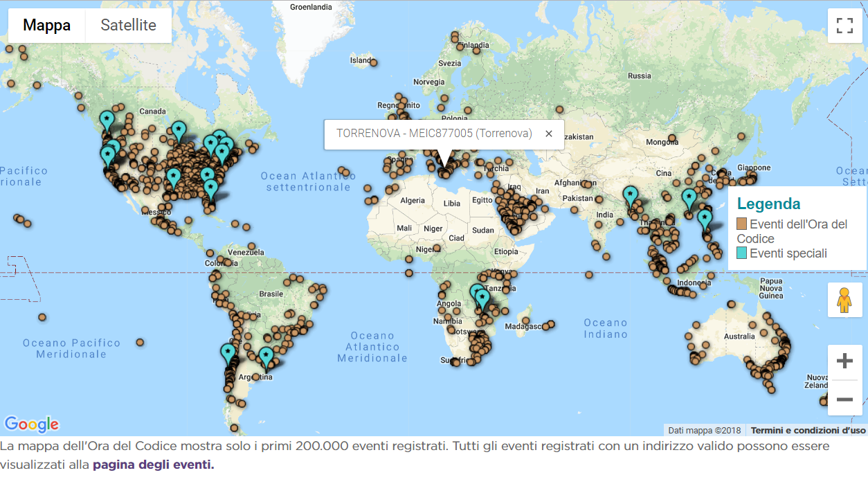Viewport: 868px width, 484px height.
Task: Select the Street View pegman icon
Action: [844, 300]
